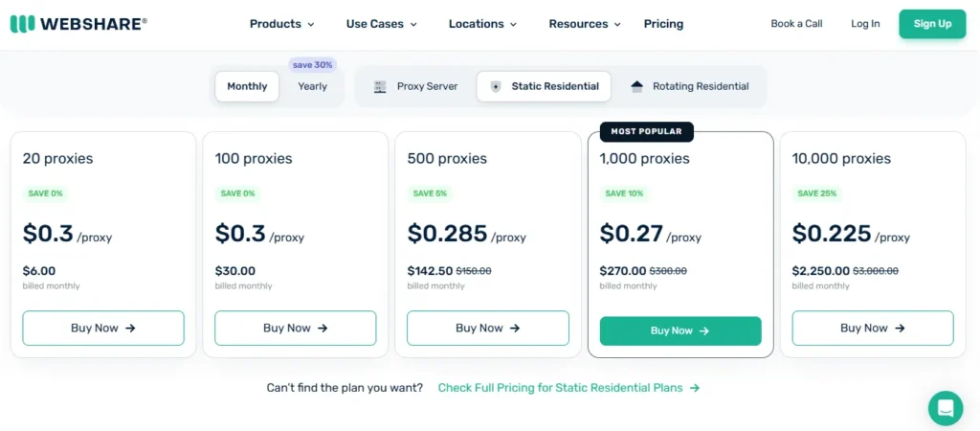980x431 pixels.
Task: Click arrow icon in 100 proxies Buy Now
Action: [323, 328]
